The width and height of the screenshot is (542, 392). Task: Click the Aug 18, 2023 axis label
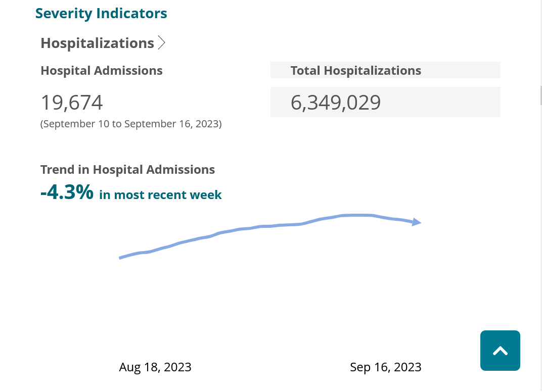[x=155, y=367]
